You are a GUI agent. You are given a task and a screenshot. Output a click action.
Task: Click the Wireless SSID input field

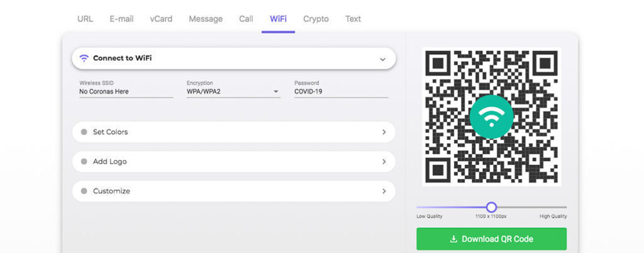pos(126,92)
